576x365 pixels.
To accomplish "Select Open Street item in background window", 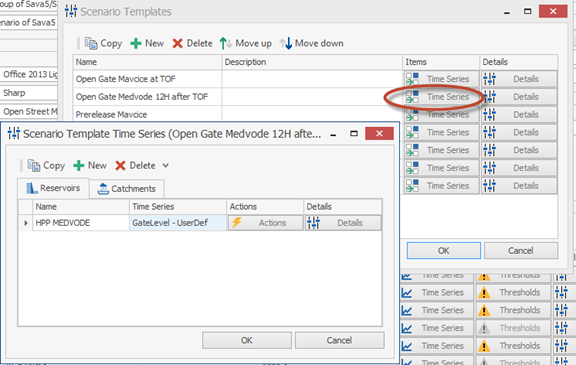I will click(x=29, y=111).
